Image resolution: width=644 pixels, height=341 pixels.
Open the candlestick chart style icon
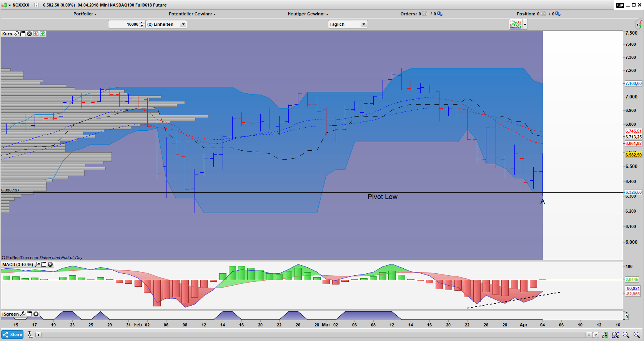(3, 5)
